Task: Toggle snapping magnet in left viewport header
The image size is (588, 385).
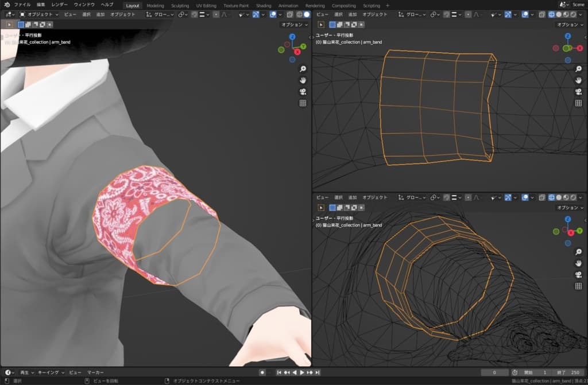Action: pyautogui.click(x=194, y=14)
